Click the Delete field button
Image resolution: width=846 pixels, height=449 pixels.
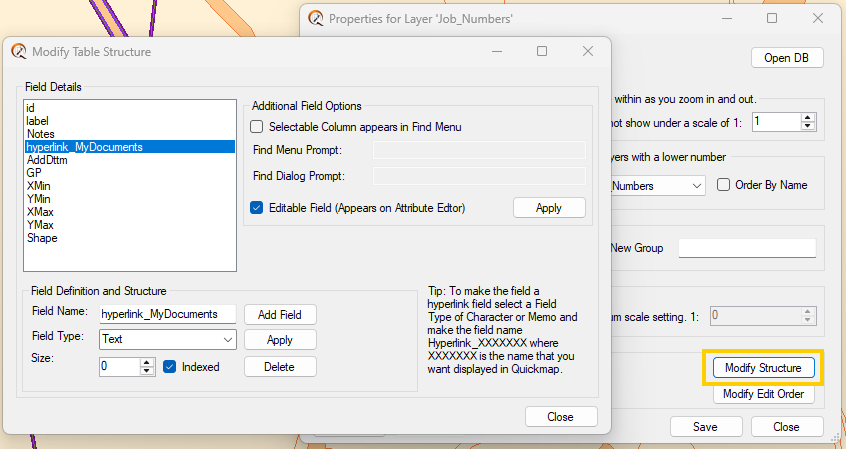pyautogui.click(x=280, y=367)
